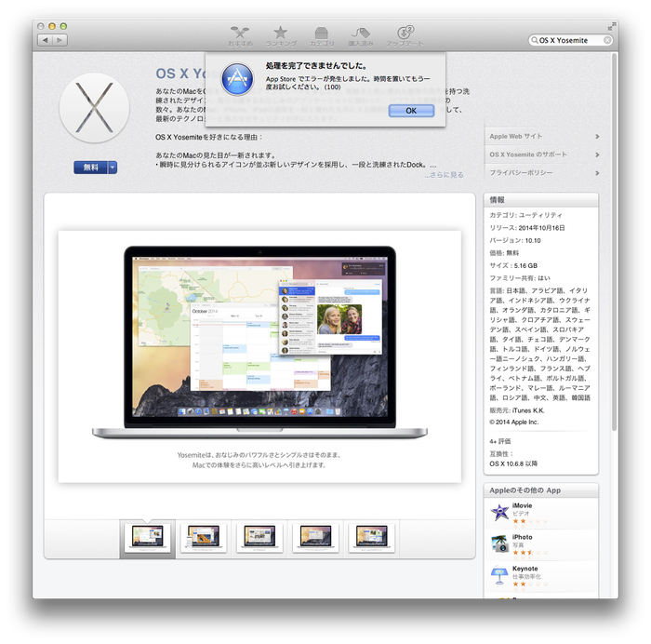Image resolution: width=651 pixels, height=644 pixels.
Task: Open the プライバシーポリシー link
Action: coord(521,173)
